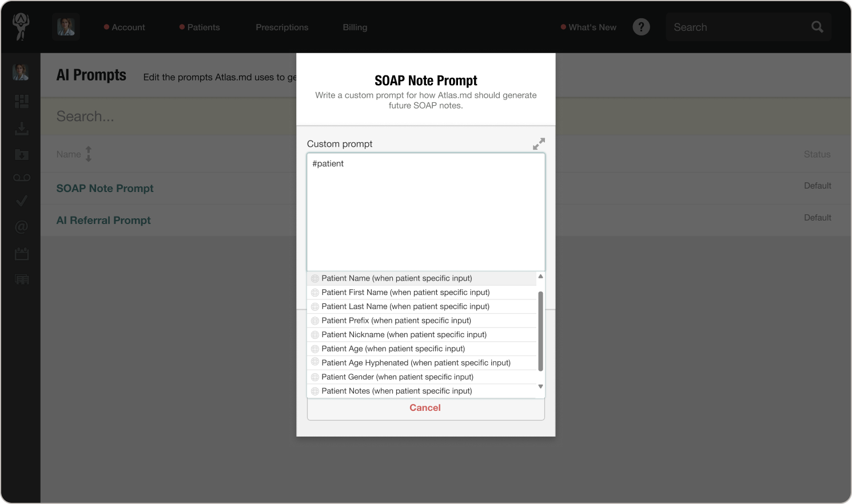Click the folder download sidebar icon
This screenshot has width=852, height=504.
click(22, 154)
